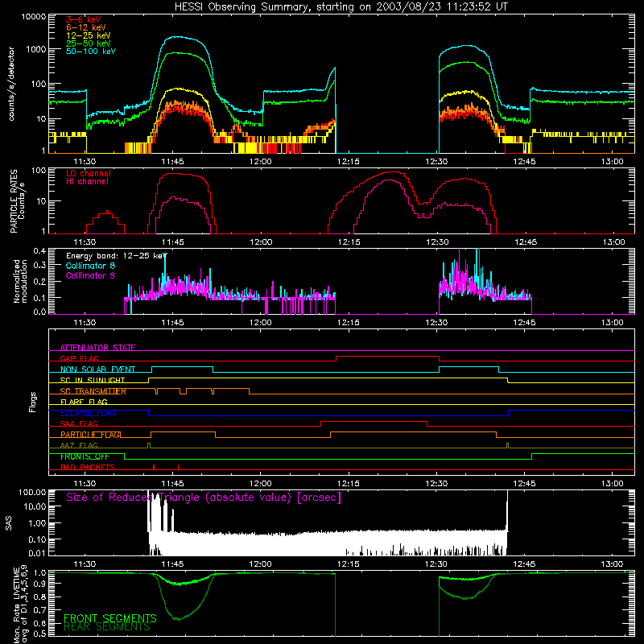Click the raised GAP FLAG segment near 12:20
The height and width of the screenshot is (644, 644).
pos(387,357)
